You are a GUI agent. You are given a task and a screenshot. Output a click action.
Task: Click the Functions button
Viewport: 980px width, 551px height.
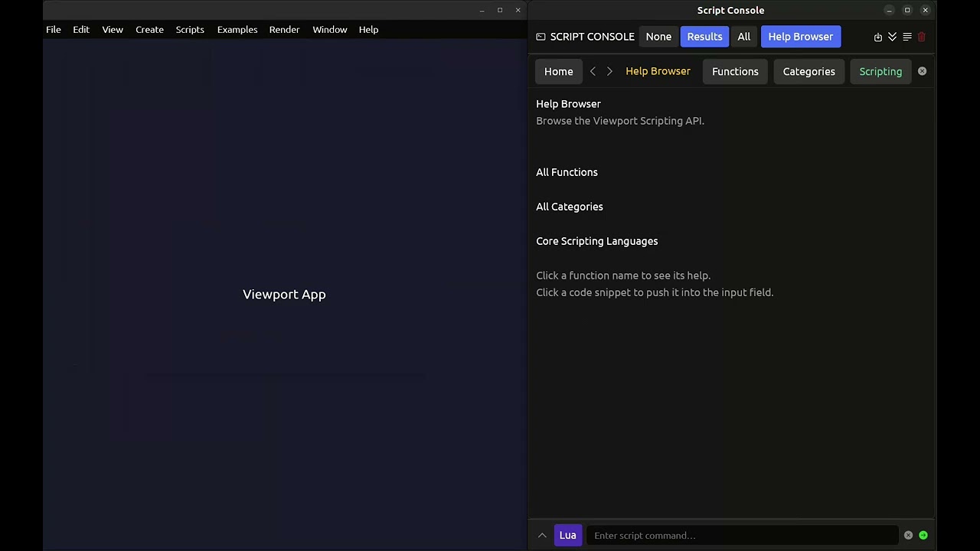coord(735,71)
